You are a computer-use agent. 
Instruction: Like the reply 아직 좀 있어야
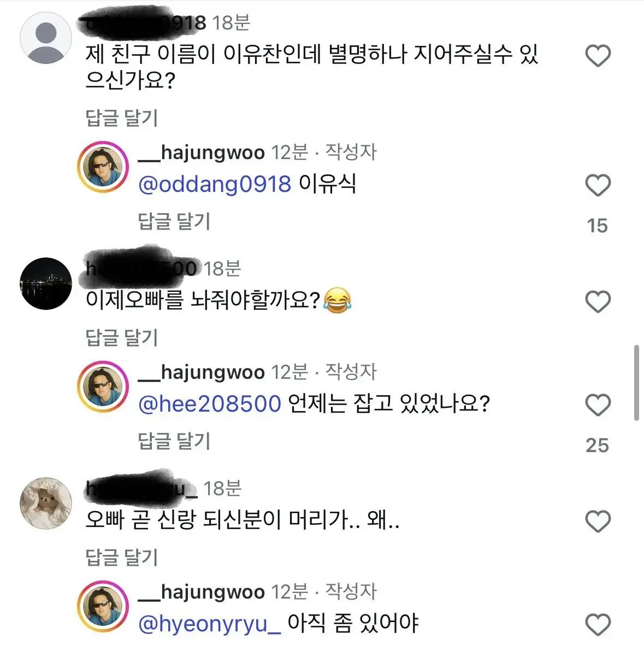click(598, 625)
